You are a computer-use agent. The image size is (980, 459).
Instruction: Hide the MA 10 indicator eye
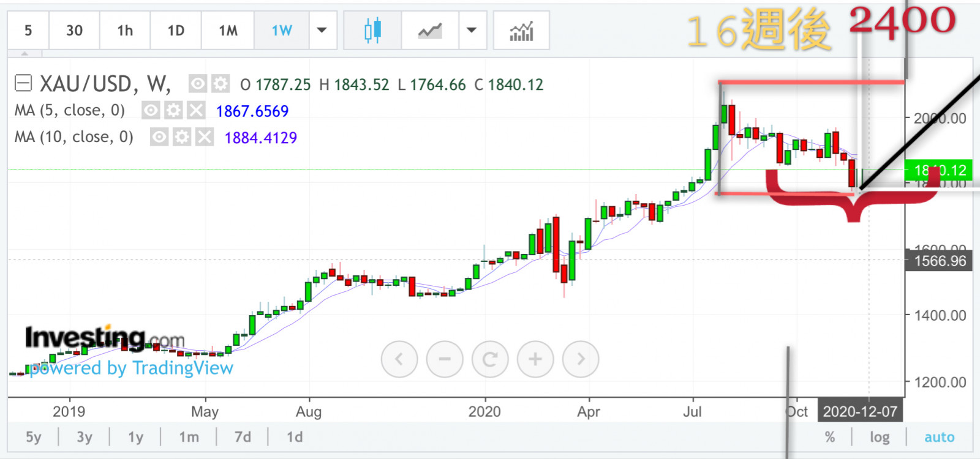[159, 137]
